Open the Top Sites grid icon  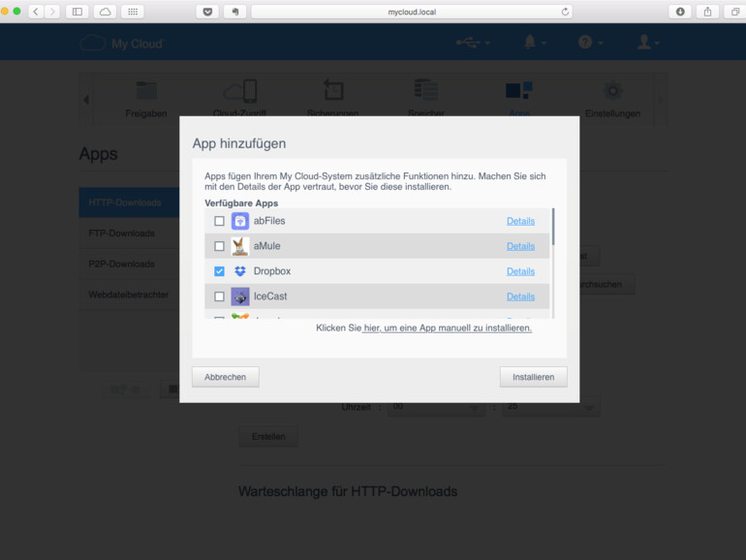(x=133, y=12)
